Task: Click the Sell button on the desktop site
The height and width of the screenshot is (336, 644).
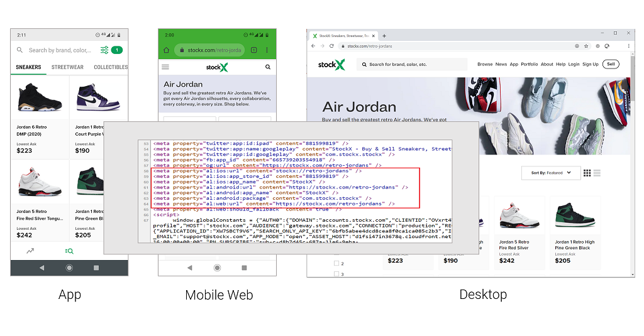Action: pos(611,64)
